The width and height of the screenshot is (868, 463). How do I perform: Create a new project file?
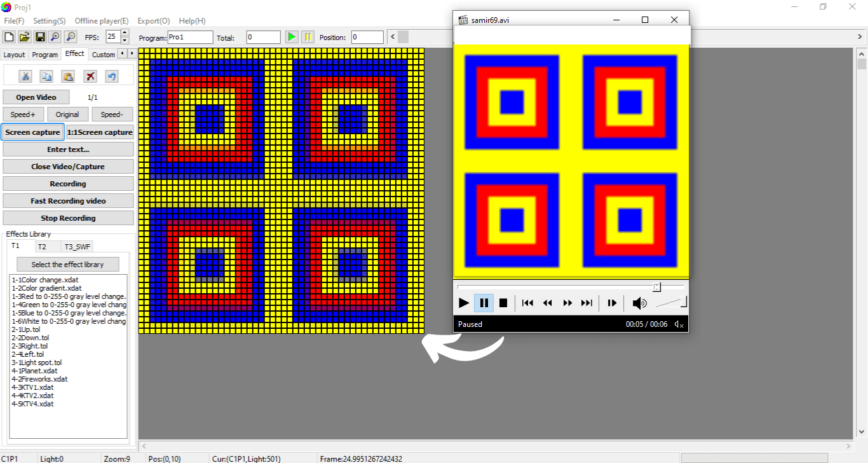(x=8, y=36)
